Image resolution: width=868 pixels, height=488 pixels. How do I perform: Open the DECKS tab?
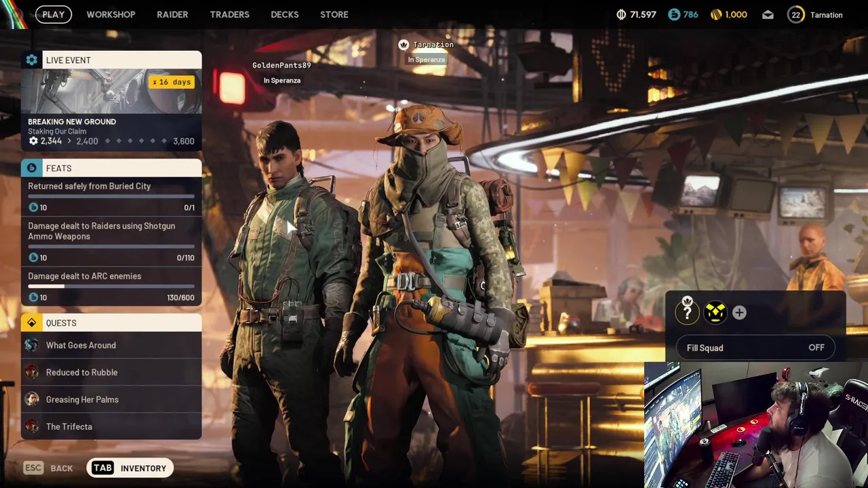click(284, 14)
